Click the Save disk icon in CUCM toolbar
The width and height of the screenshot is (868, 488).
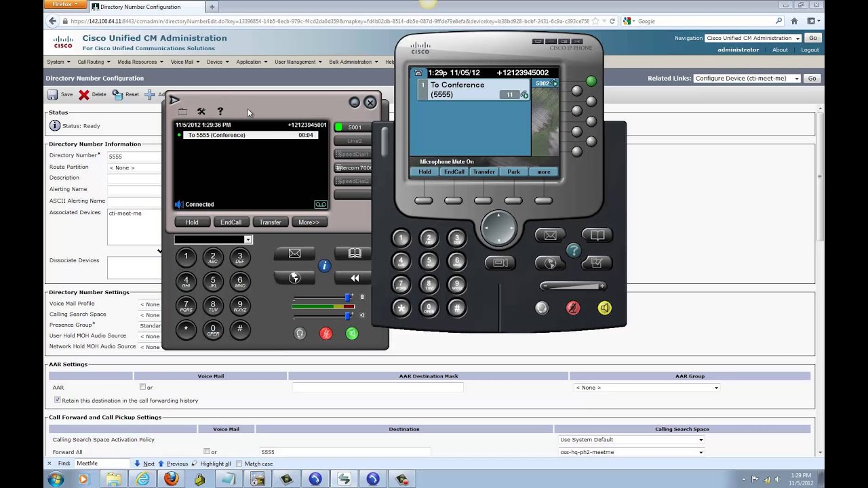52,95
